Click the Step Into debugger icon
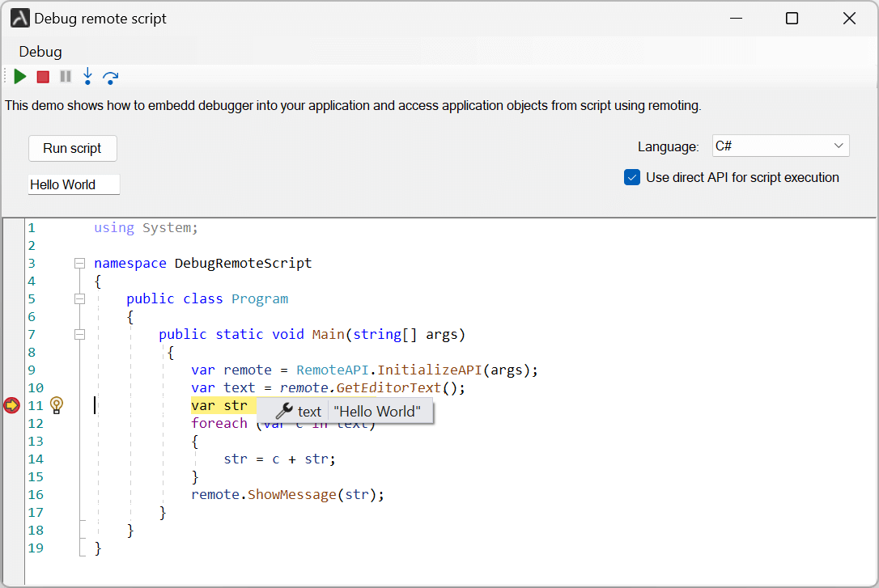Viewport: 879px width, 588px height. [x=87, y=77]
